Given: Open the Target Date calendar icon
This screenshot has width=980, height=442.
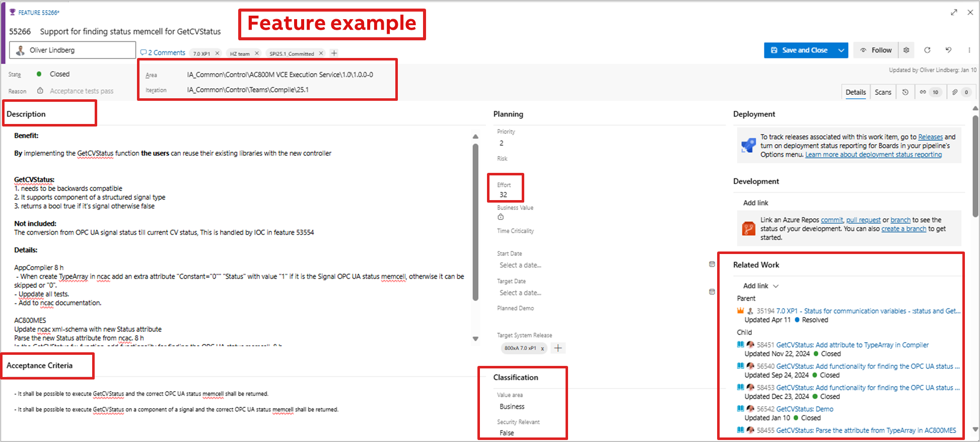Looking at the screenshot, I should coord(712,292).
